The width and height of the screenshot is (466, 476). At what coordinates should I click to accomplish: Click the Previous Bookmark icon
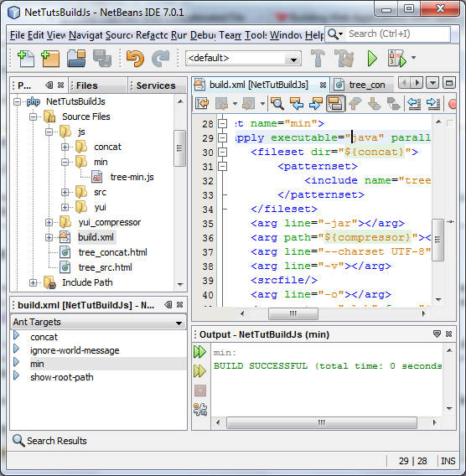click(355, 104)
